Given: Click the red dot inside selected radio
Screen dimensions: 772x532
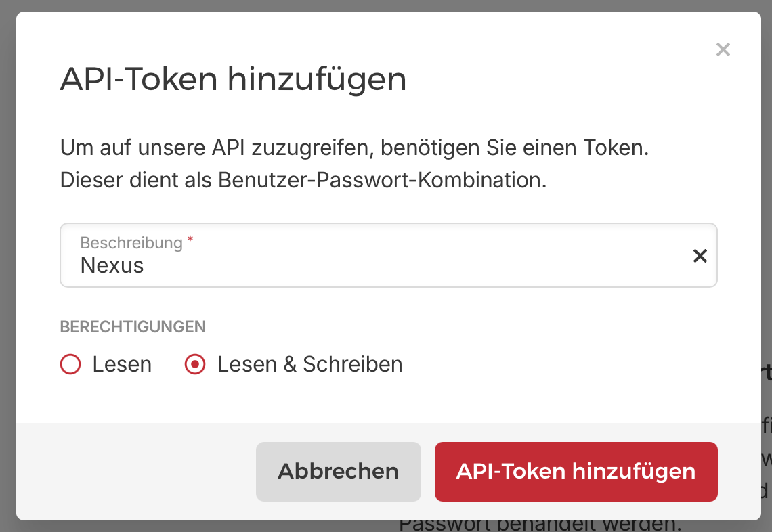Looking at the screenshot, I should coord(195,365).
